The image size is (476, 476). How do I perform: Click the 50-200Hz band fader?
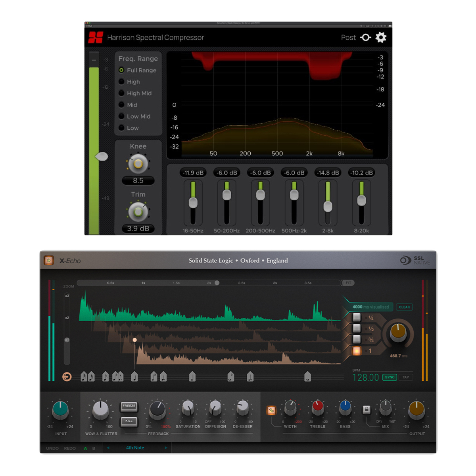tap(226, 195)
